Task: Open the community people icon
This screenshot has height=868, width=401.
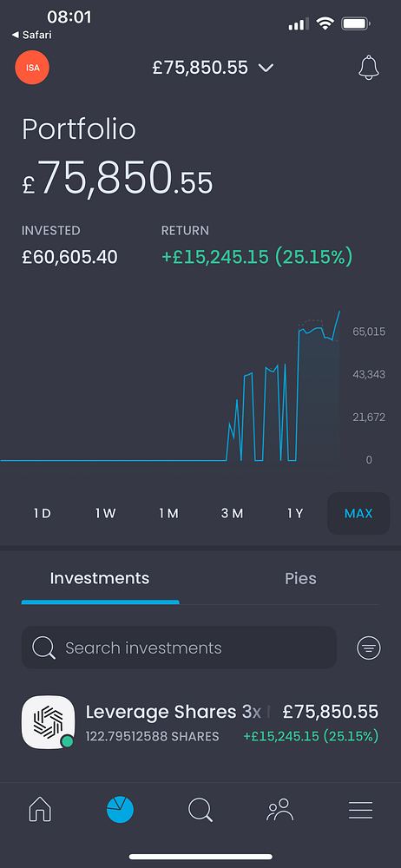Action: click(x=280, y=810)
